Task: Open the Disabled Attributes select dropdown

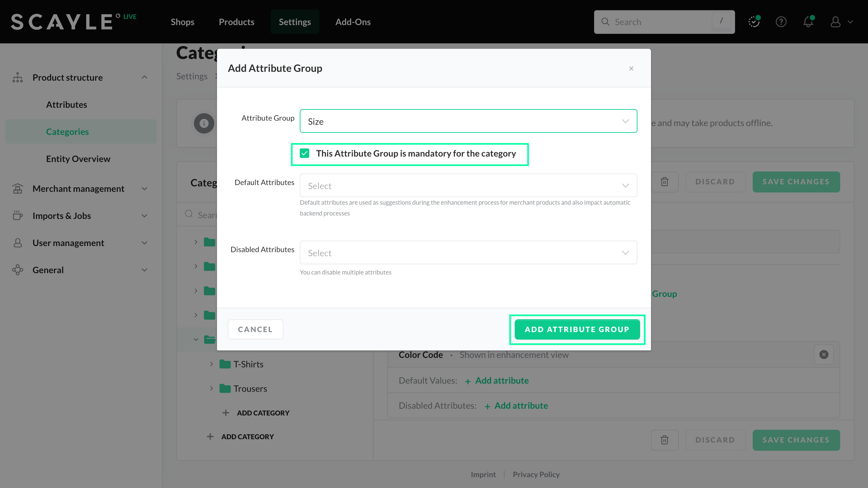Action: 468,253
